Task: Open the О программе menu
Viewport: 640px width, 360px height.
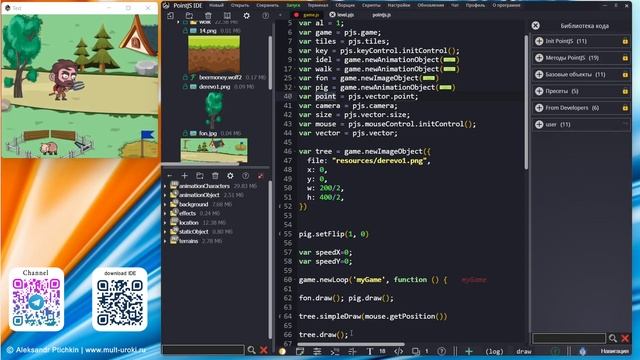Action: point(506,5)
